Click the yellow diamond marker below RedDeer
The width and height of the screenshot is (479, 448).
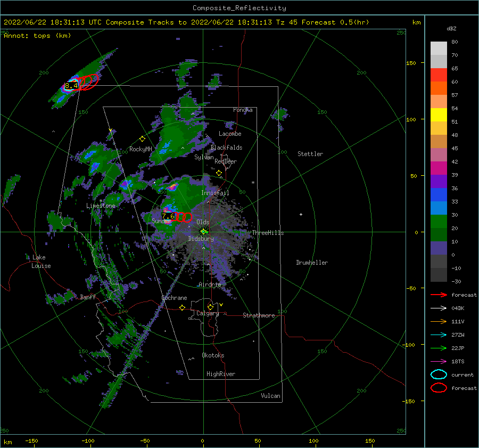coord(219,173)
